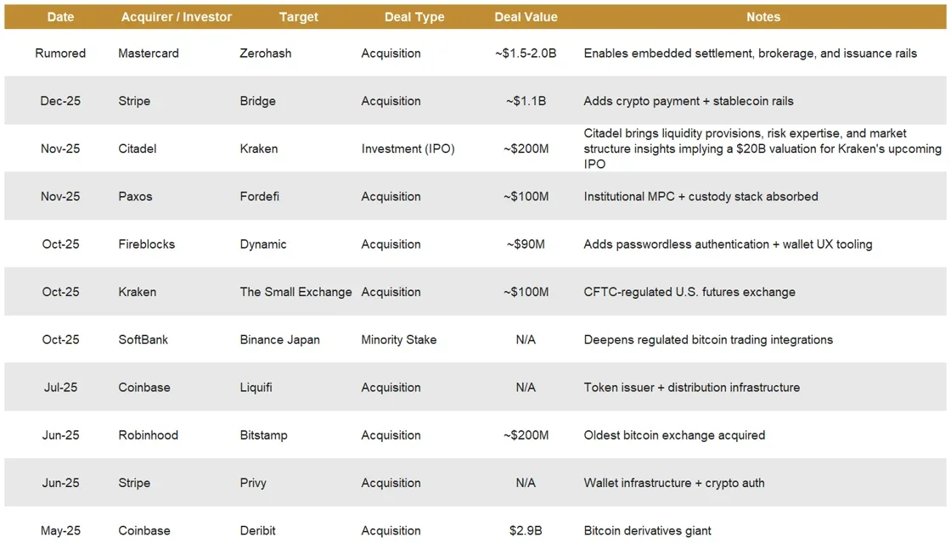Click the Minority Stake deal type cell

point(399,340)
